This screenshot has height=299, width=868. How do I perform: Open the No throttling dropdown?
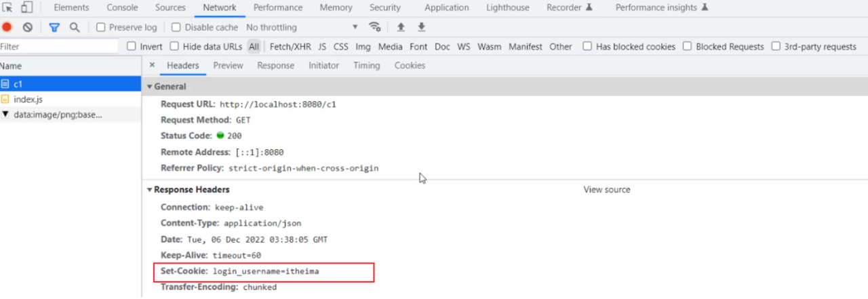[302, 28]
